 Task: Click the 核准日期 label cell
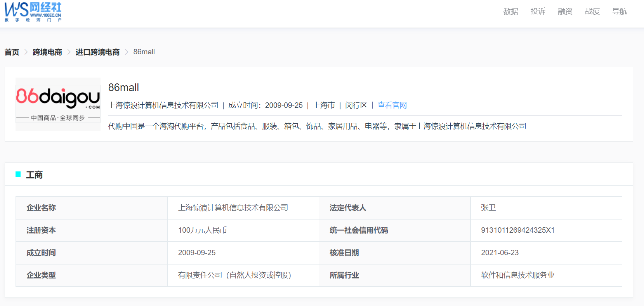(x=395, y=253)
